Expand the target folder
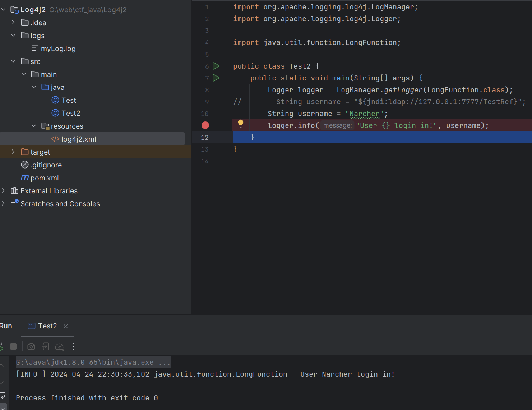The image size is (532, 410). [x=13, y=152]
